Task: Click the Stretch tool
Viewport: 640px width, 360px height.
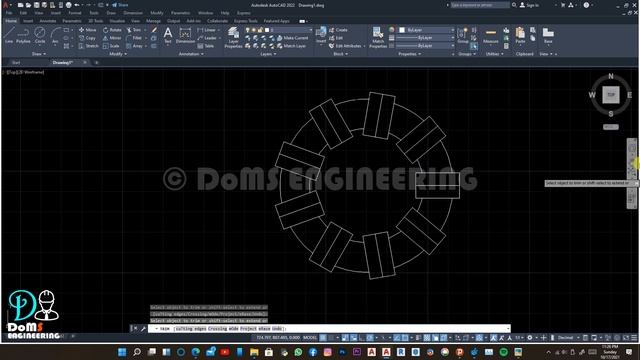Action: click(x=88, y=46)
